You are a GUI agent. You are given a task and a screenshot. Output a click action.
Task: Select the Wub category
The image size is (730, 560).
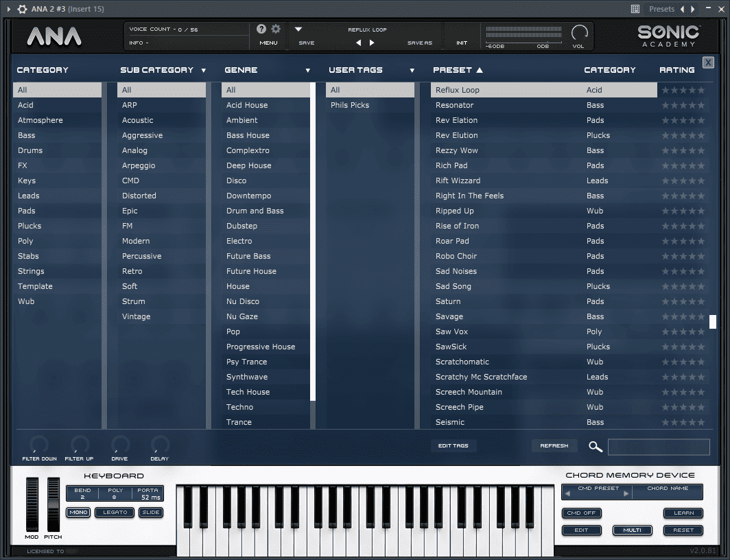pyautogui.click(x=57, y=302)
